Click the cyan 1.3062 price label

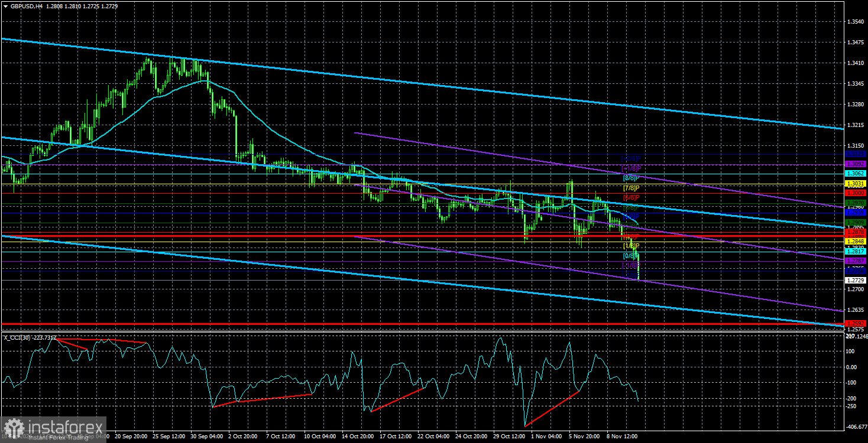856,174
